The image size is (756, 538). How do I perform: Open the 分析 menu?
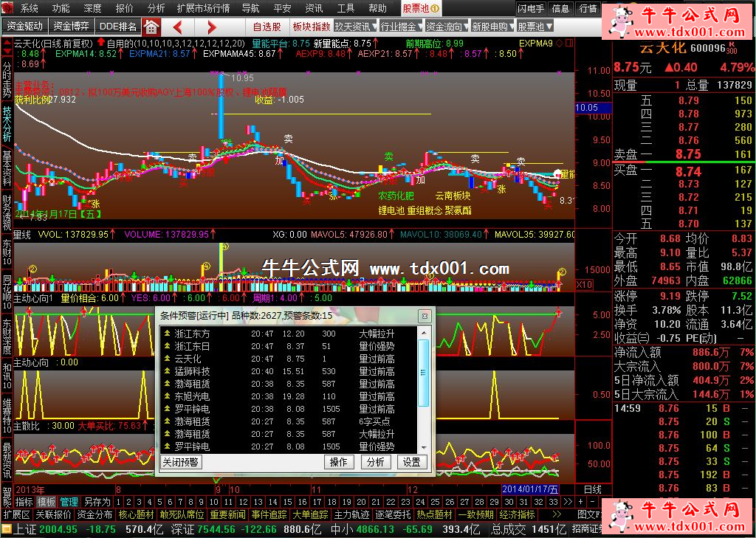(x=157, y=8)
